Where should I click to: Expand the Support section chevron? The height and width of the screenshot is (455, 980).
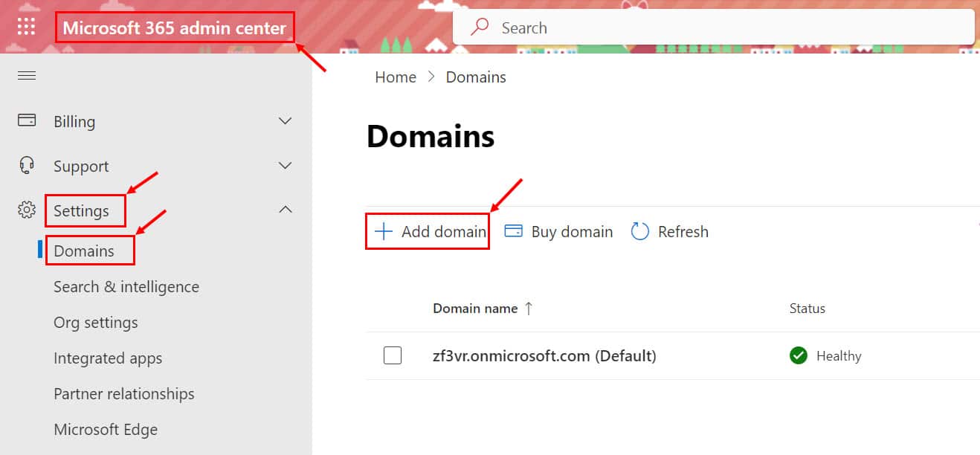285,165
